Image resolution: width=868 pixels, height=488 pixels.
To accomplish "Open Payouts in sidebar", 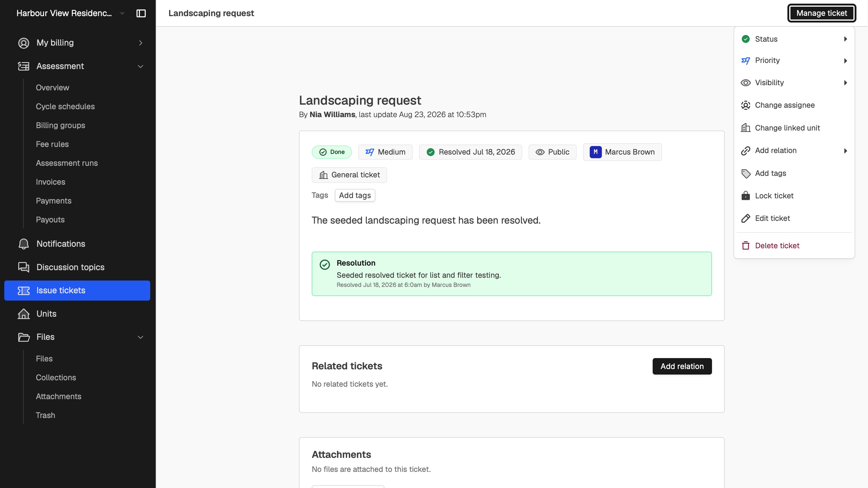I will pyautogui.click(x=50, y=220).
